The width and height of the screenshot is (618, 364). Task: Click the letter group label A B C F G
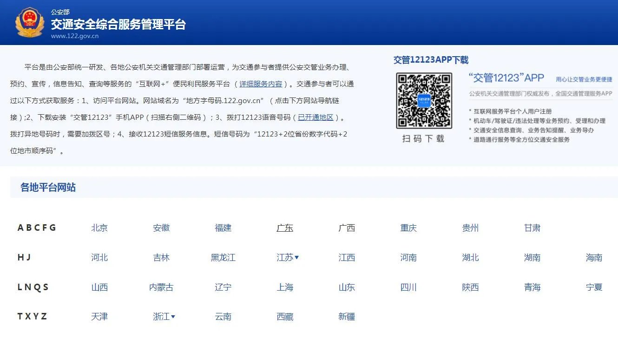[37, 227]
